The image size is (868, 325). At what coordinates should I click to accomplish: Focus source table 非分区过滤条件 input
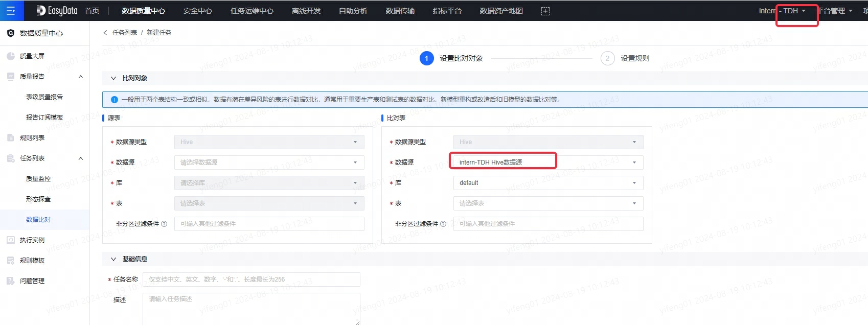click(x=269, y=224)
